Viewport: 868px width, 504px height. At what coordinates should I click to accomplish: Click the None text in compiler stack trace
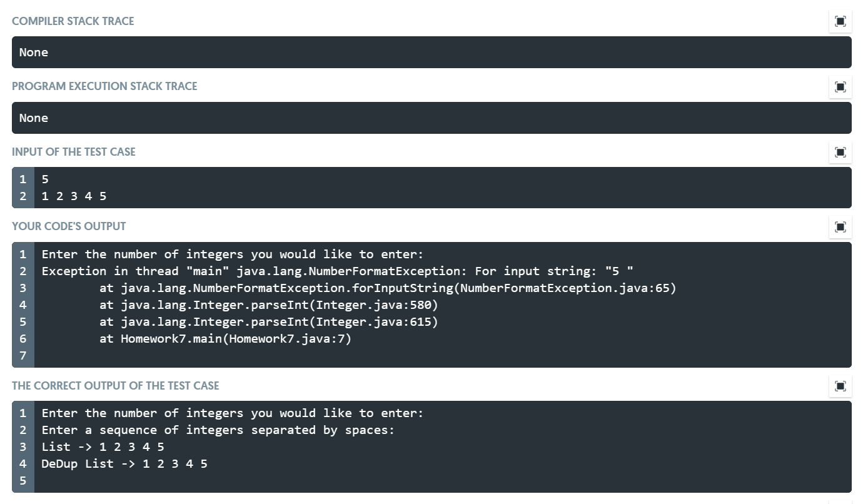(34, 52)
